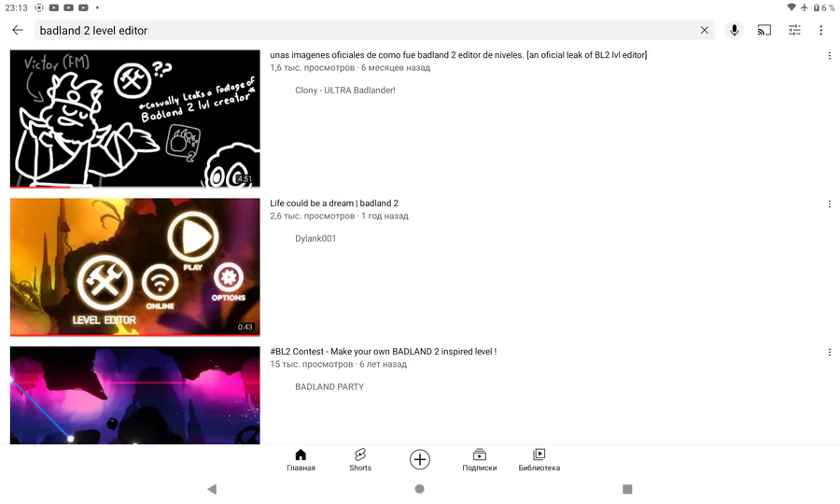
Task: Open the Victor (FM) leak video thumbnail
Action: coord(135,119)
